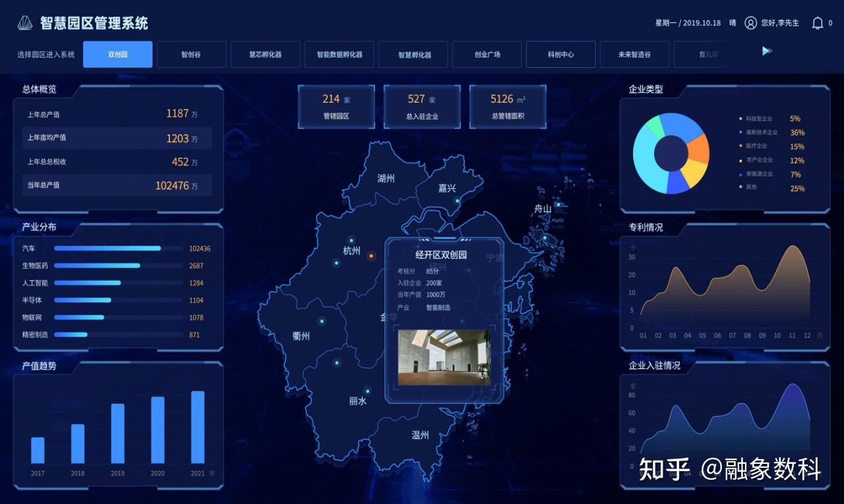
Task: Click the 214家 管辖园区 stat card
Action: click(336, 106)
